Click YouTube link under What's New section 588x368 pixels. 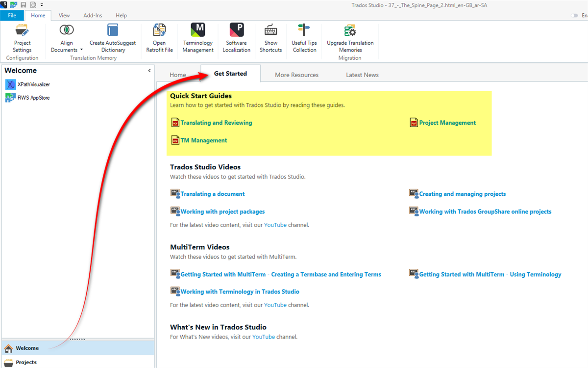[264, 337]
